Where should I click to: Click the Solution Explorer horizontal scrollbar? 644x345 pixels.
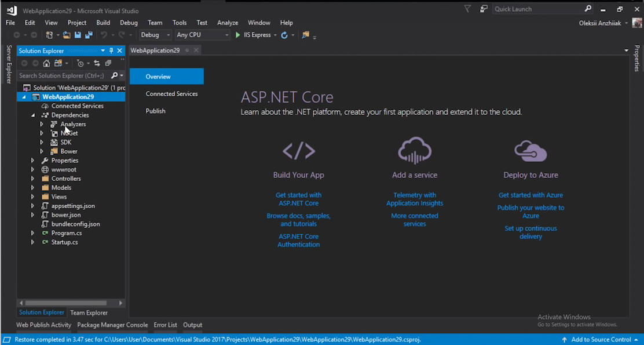pyautogui.click(x=65, y=303)
